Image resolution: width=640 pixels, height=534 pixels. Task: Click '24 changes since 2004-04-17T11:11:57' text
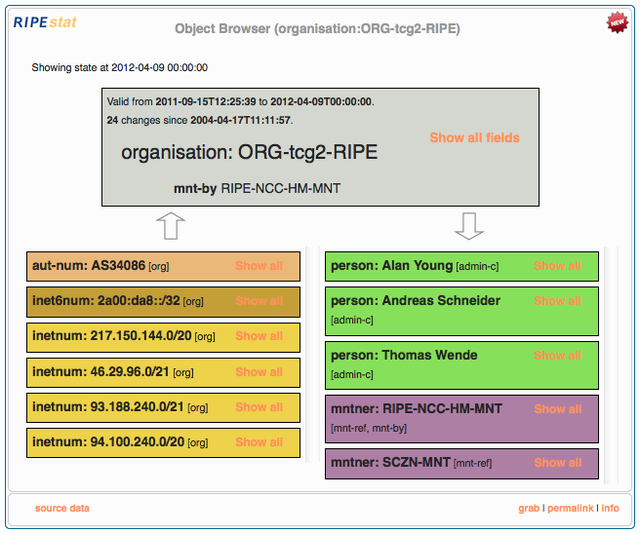pos(200,120)
